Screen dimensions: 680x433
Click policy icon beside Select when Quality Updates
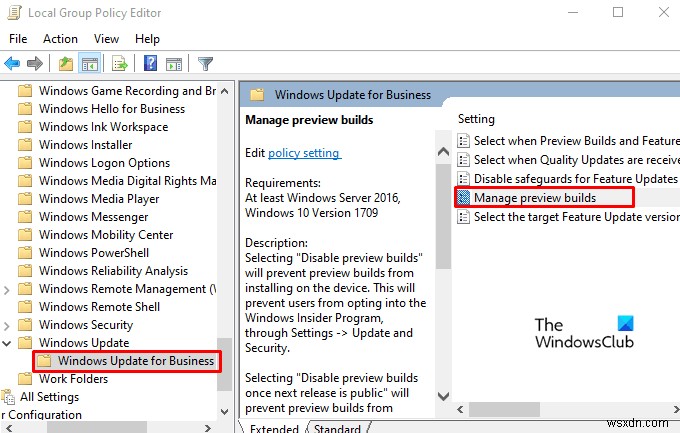tap(464, 160)
